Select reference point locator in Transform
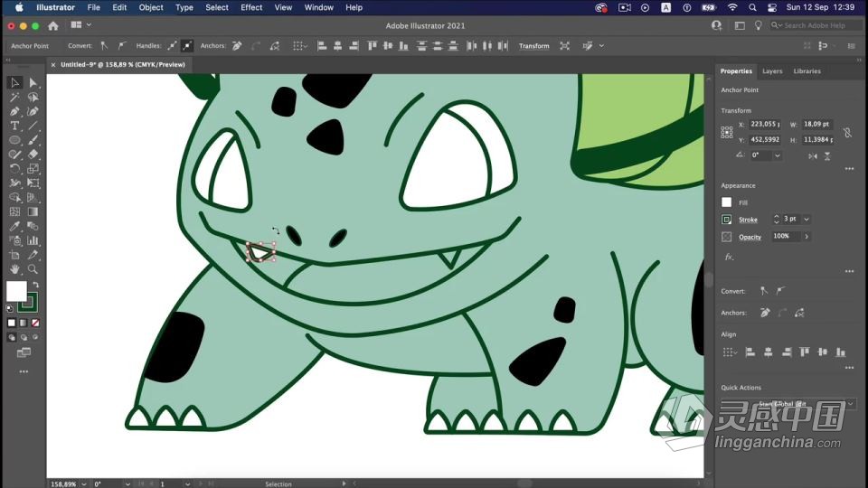This screenshot has width=868, height=488. coord(727,132)
